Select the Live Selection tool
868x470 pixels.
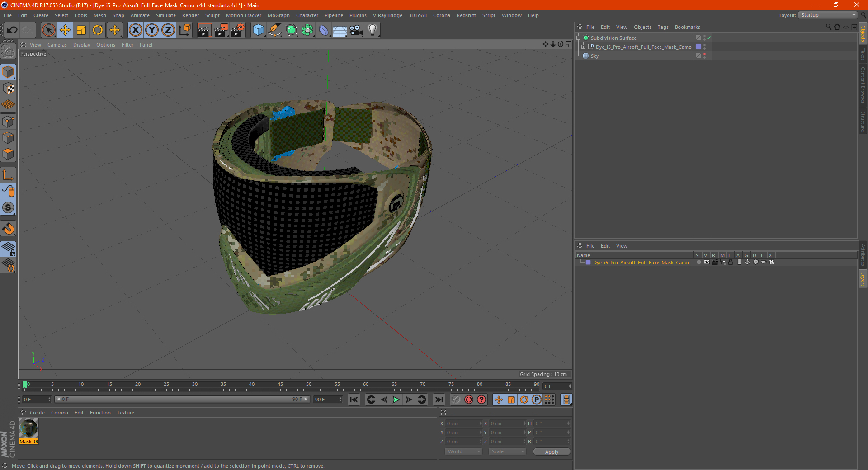pos(48,30)
